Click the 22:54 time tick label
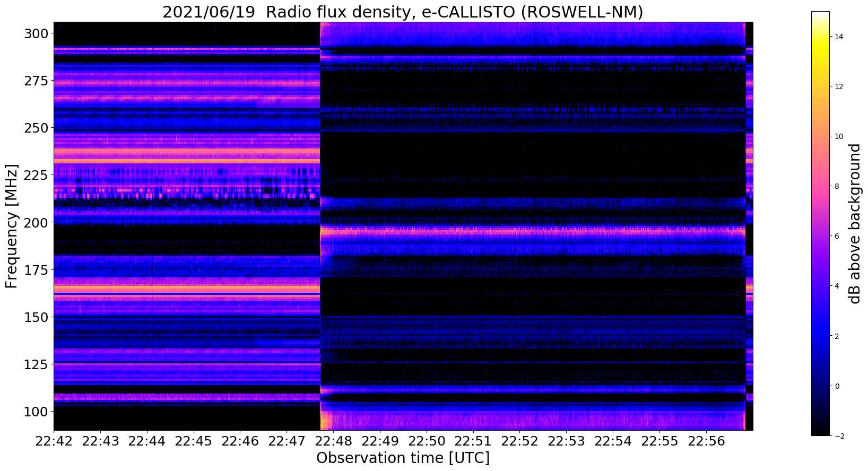 coord(613,442)
